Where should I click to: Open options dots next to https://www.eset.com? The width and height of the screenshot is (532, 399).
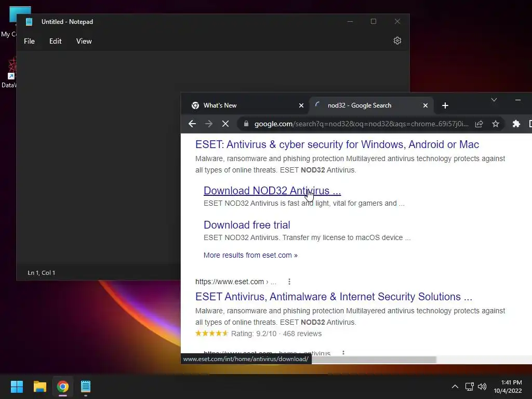[x=289, y=282]
